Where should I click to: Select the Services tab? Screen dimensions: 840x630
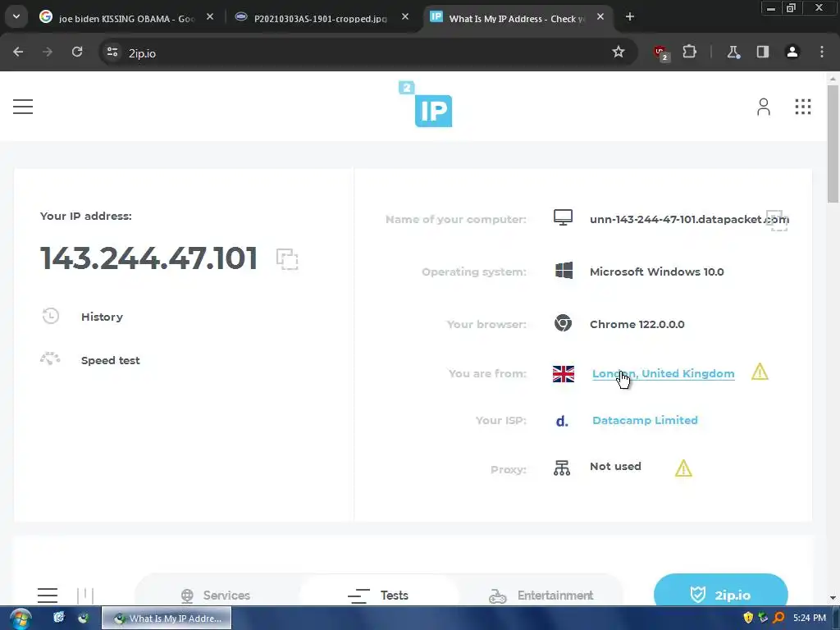point(216,596)
